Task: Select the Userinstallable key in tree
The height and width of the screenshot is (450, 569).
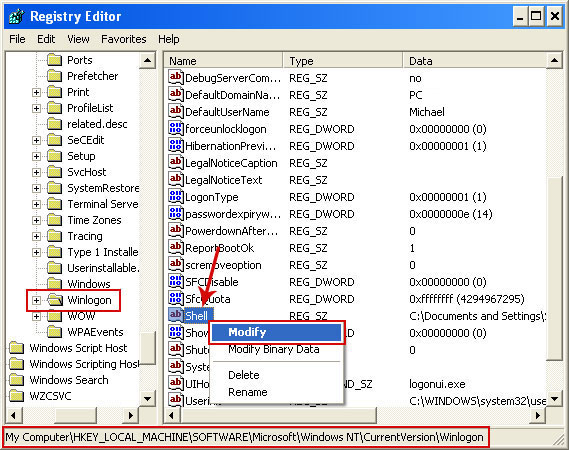Action: [x=103, y=268]
